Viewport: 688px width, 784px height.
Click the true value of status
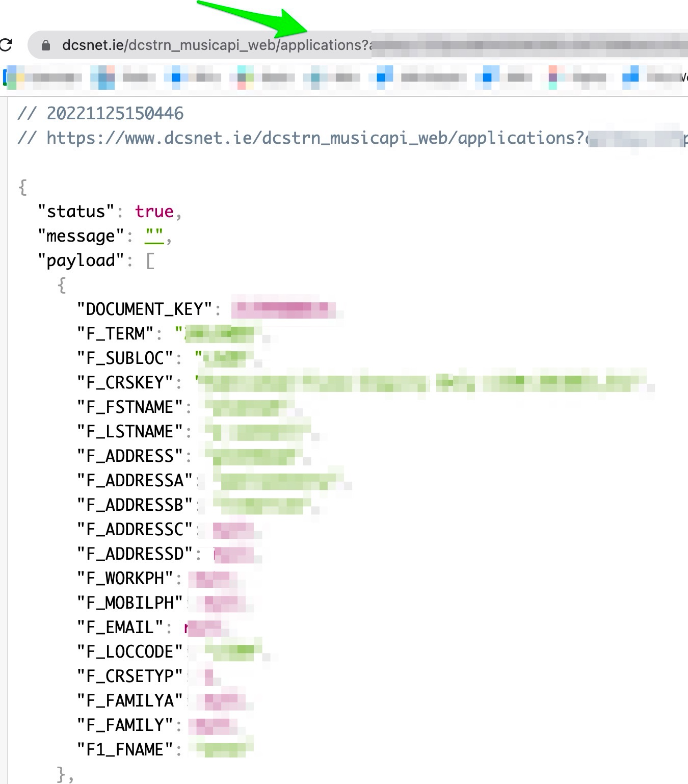[x=154, y=212]
